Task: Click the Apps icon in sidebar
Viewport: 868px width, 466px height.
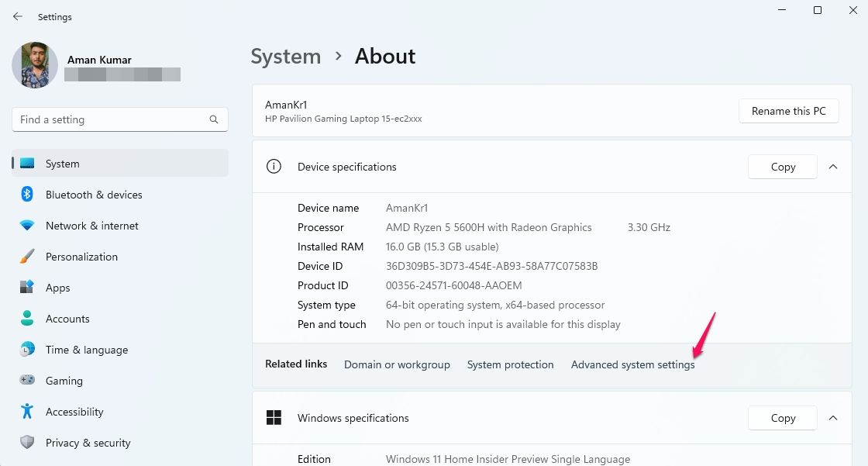Action: click(x=27, y=288)
